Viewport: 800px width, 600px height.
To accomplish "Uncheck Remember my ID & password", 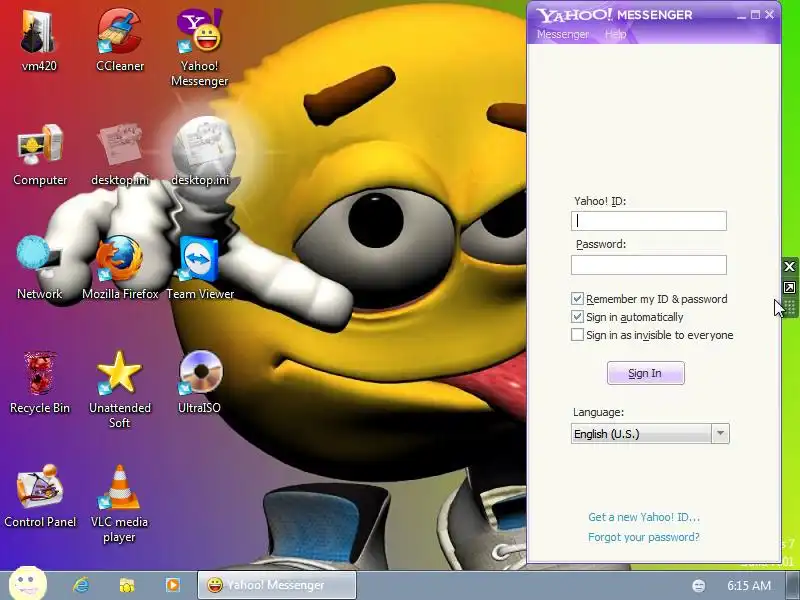I will pos(577,298).
